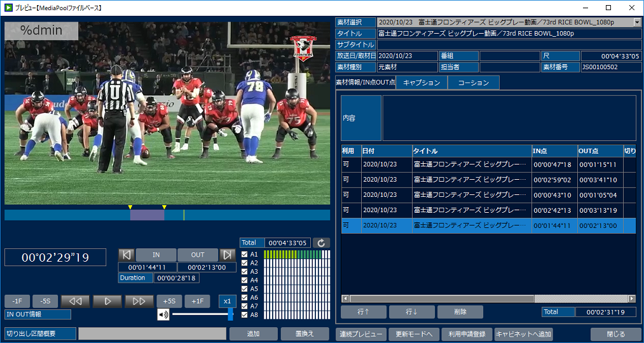Click the purple IN-OUT range on timeline

click(147, 215)
